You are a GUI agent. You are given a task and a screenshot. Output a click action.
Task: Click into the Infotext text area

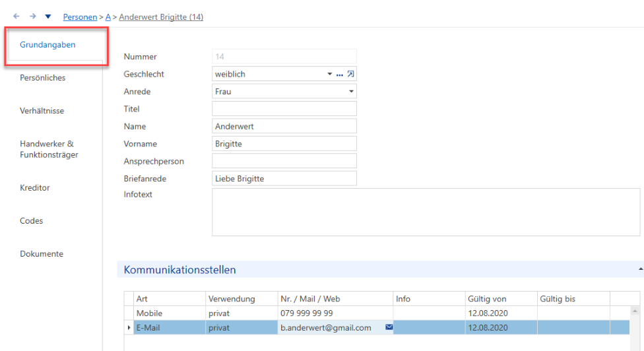tap(426, 212)
